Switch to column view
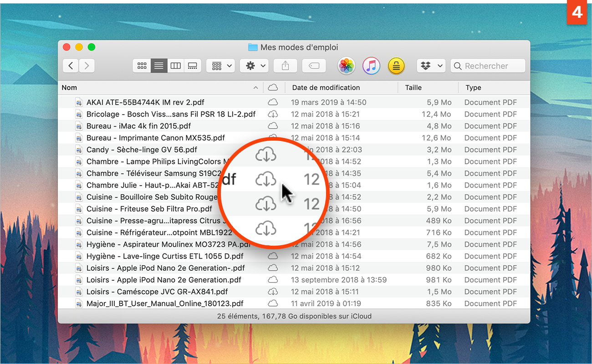592x364 pixels. [175, 66]
